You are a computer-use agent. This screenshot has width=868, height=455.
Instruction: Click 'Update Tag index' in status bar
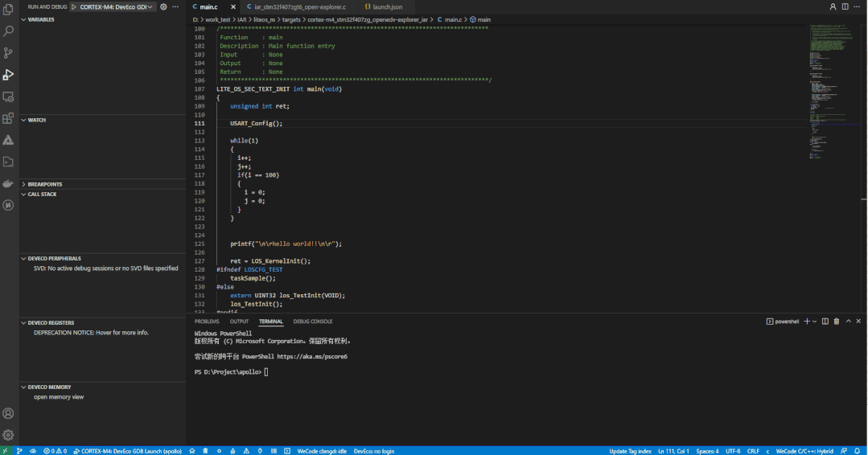(630, 451)
